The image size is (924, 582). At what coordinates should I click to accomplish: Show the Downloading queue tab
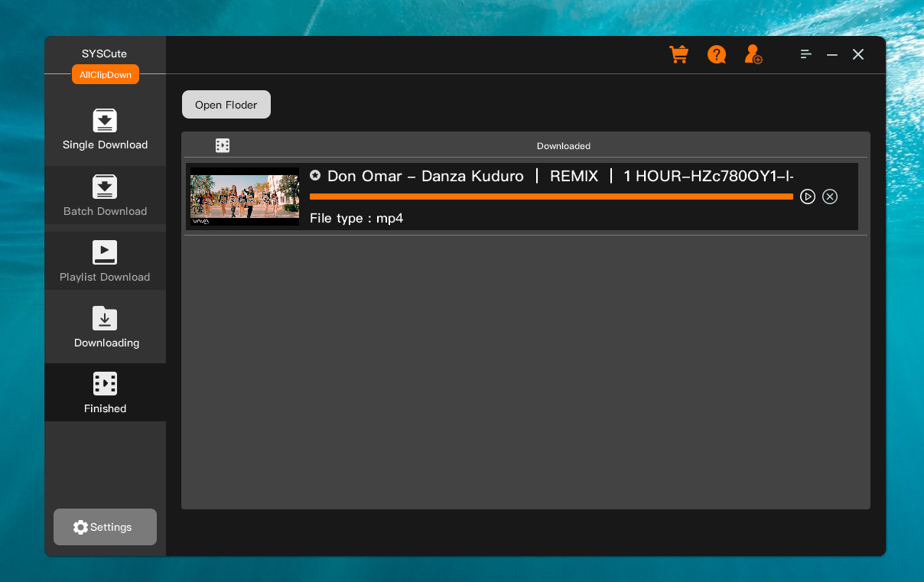click(105, 327)
